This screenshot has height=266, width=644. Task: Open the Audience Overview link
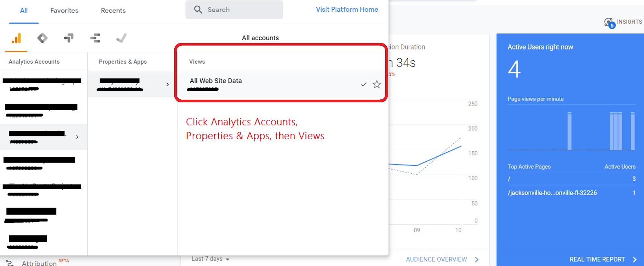(x=436, y=260)
